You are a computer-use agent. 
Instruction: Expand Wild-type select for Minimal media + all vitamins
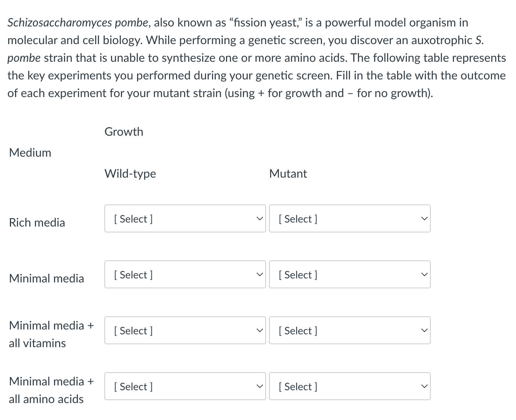(x=185, y=330)
